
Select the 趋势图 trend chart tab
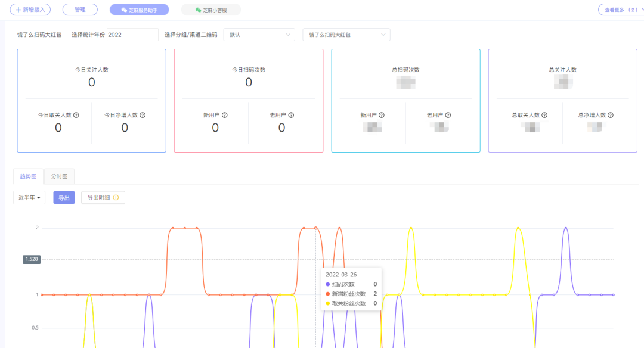point(29,176)
